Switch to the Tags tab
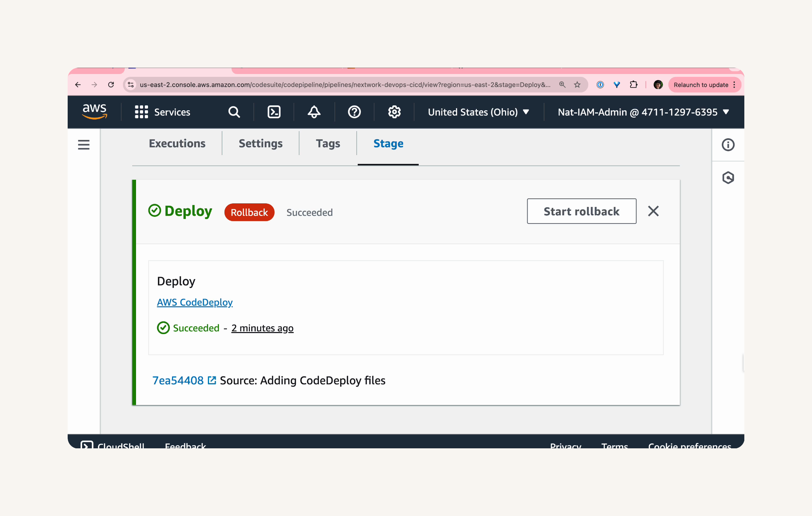 328,143
